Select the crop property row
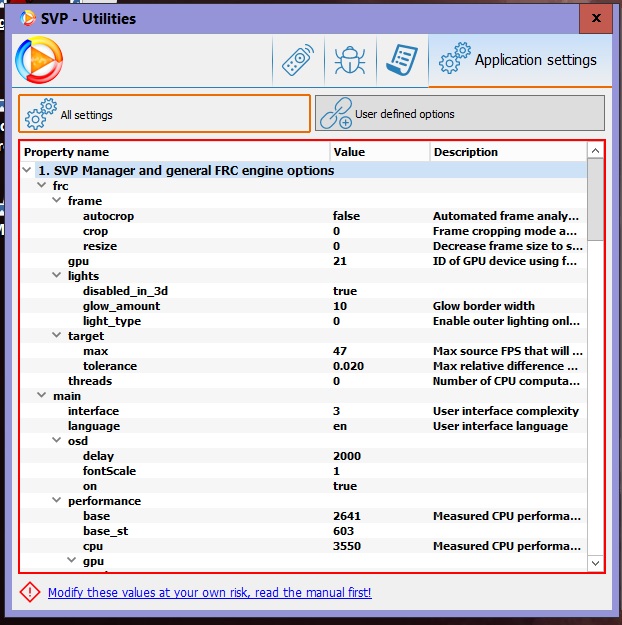The height and width of the screenshot is (625, 622). click(303, 231)
